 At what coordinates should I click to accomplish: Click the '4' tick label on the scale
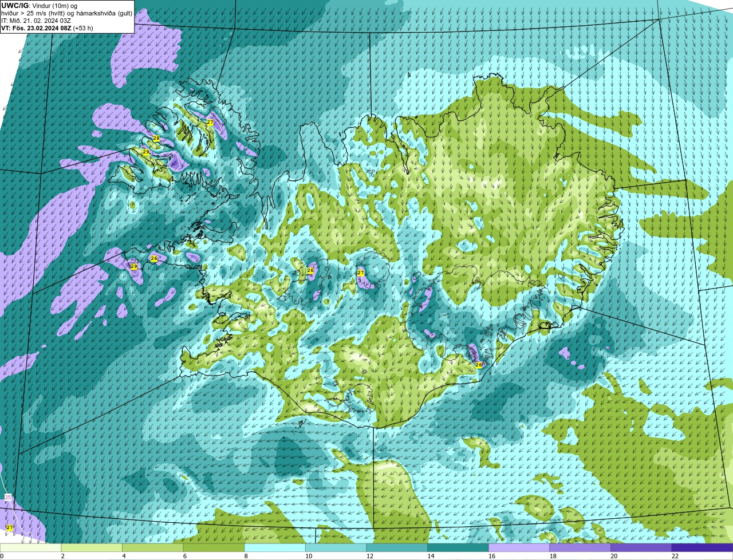pyautogui.click(x=124, y=556)
